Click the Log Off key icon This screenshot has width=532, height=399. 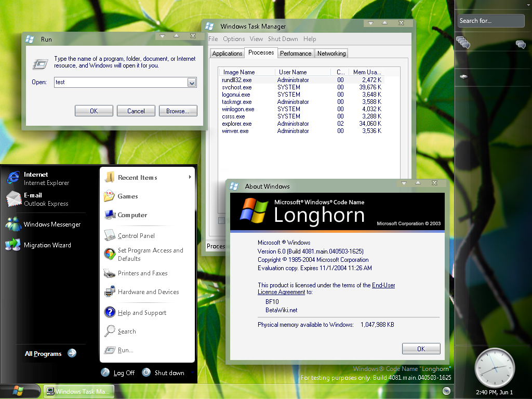(x=105, y=373)
